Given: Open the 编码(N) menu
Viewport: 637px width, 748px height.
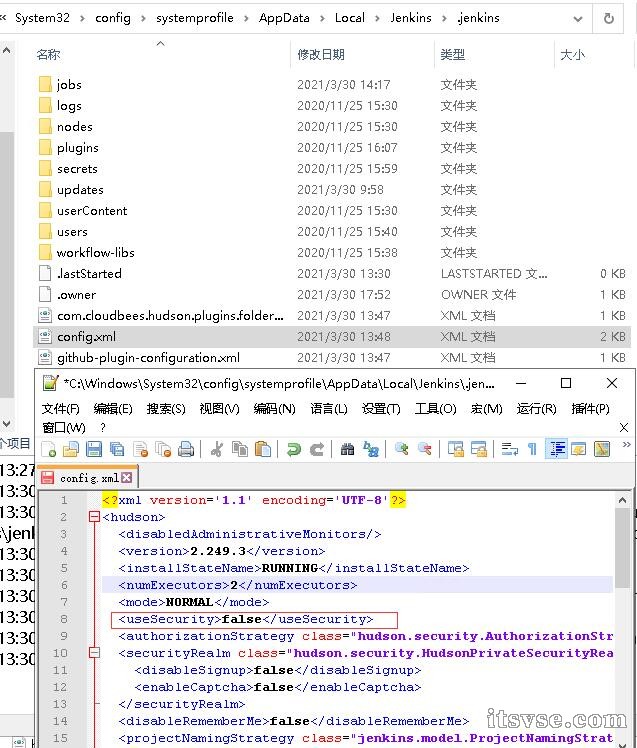Looking at the screenshot, I should coord(274,409).
